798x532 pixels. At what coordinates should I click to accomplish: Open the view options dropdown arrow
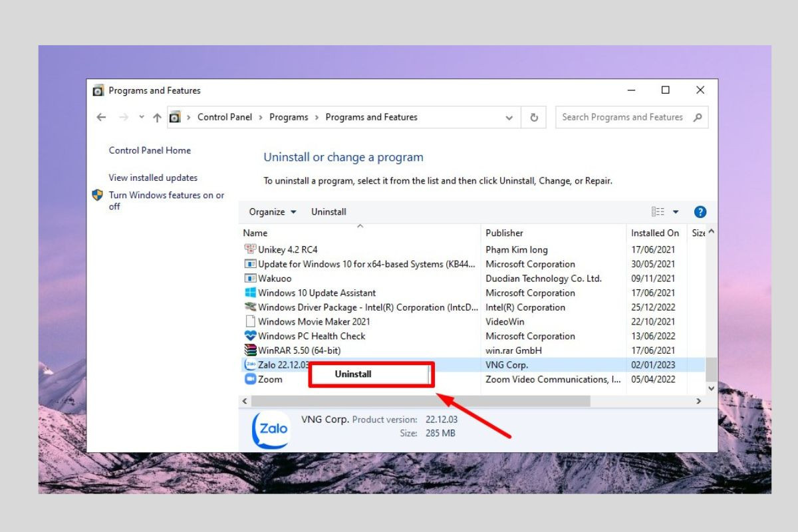(x=676, y=212)
